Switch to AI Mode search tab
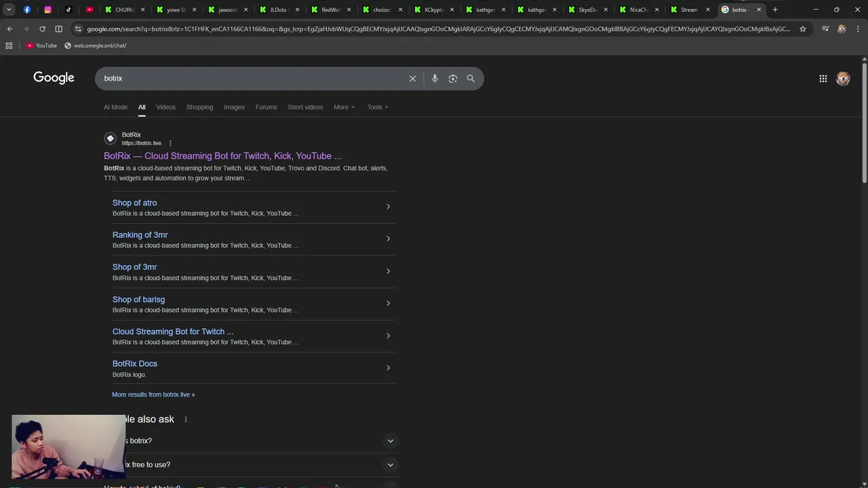Screen dimensions: 868x488 [115, 107]
